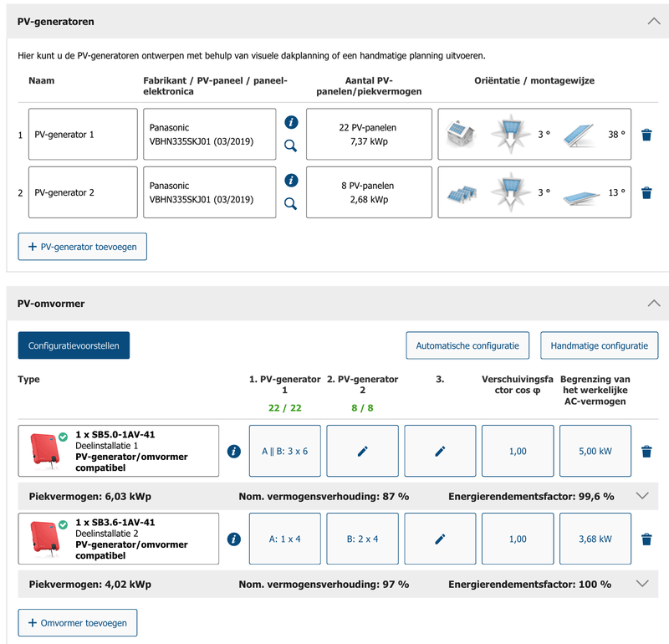
Task: Delete PV-generator 2 with trash icon
Action: [646, 193]
